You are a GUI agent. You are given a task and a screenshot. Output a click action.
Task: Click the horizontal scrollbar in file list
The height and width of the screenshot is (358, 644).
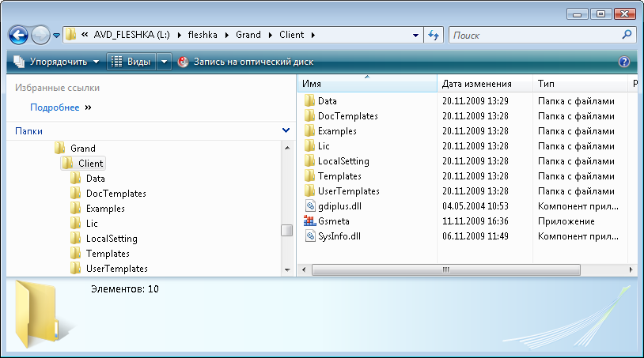[446, 269]
